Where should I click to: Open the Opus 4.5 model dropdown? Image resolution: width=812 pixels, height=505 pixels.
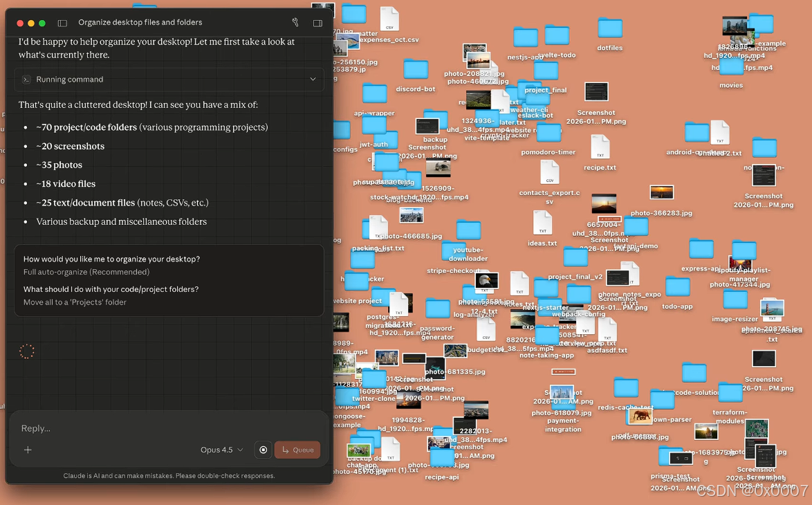point(221,450)
